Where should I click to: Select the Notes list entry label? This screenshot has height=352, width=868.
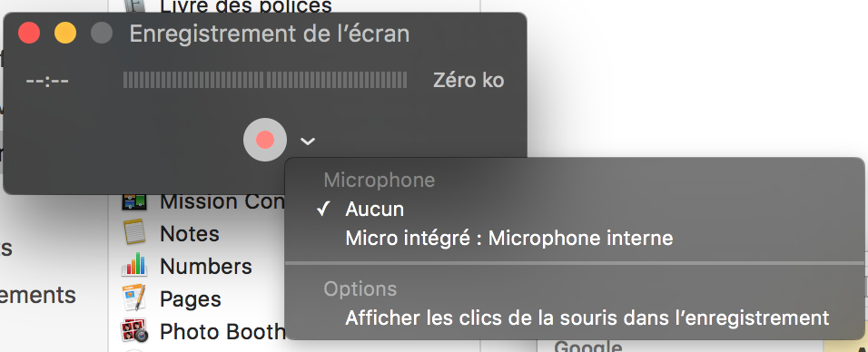point(190,233)
